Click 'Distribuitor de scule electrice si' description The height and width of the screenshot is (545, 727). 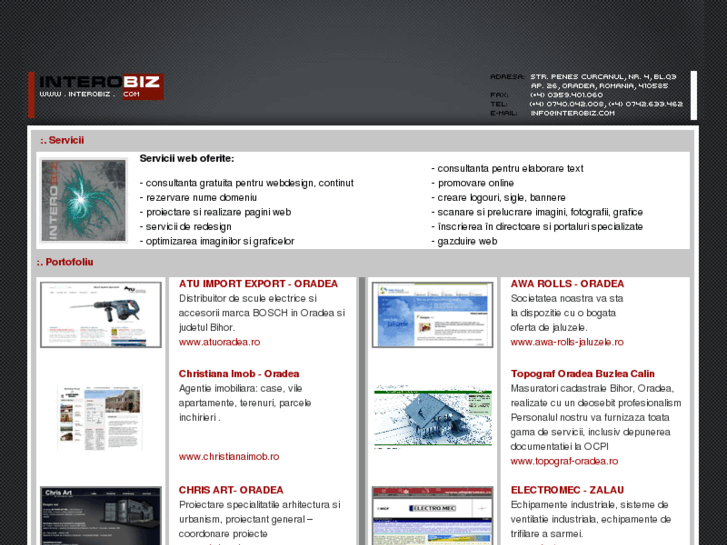click(x=248, y=298)
